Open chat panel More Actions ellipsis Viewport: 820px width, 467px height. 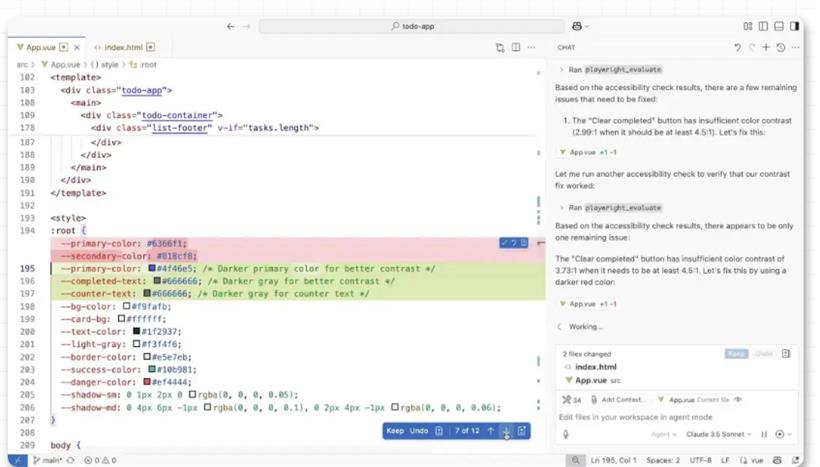point(795,48)
